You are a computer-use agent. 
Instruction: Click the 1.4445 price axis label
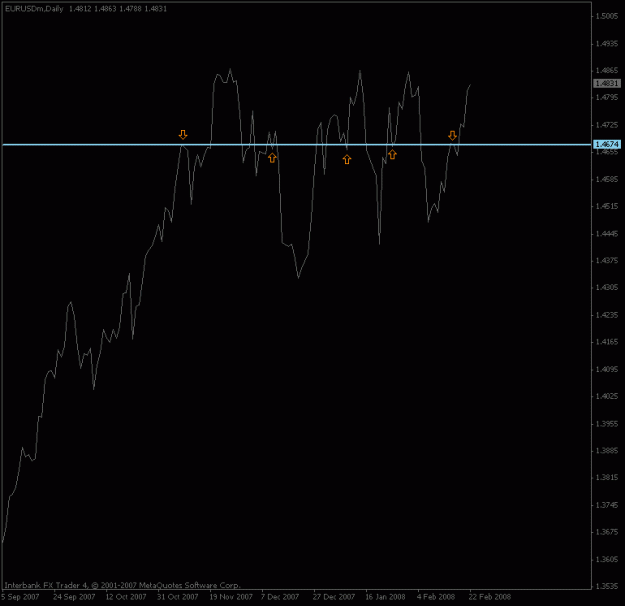click(x=607, y=234)
